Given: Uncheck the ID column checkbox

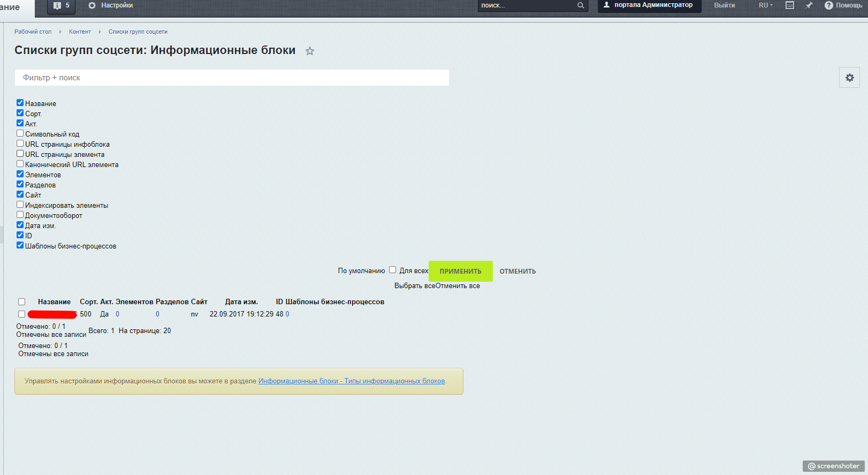Looking at the screenshot, I should (x=20, y=235).
